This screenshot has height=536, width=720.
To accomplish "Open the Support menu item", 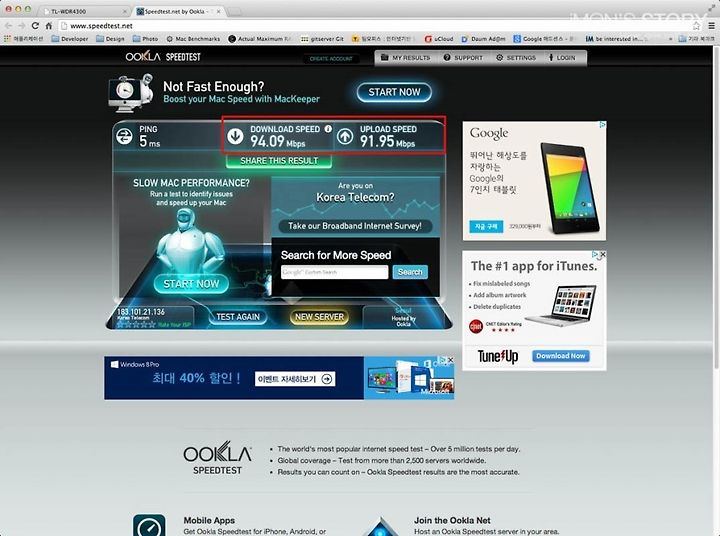I will (463, 58).
